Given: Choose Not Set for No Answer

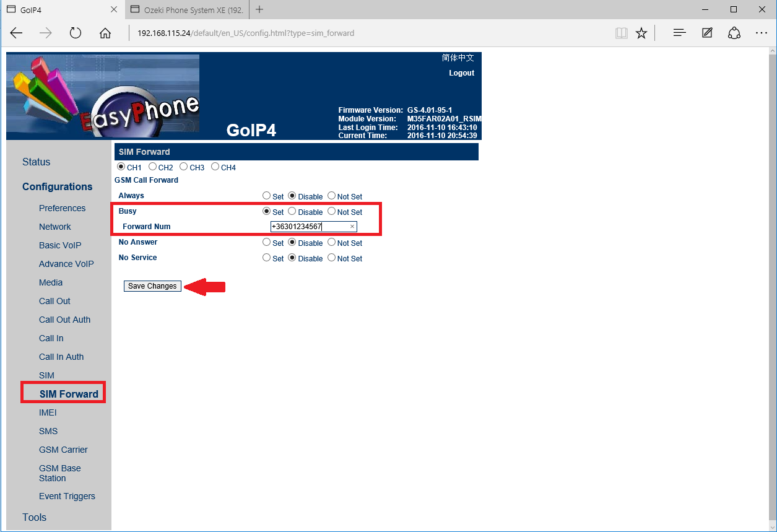Looking at the screenshot, I should coord(332,242).
